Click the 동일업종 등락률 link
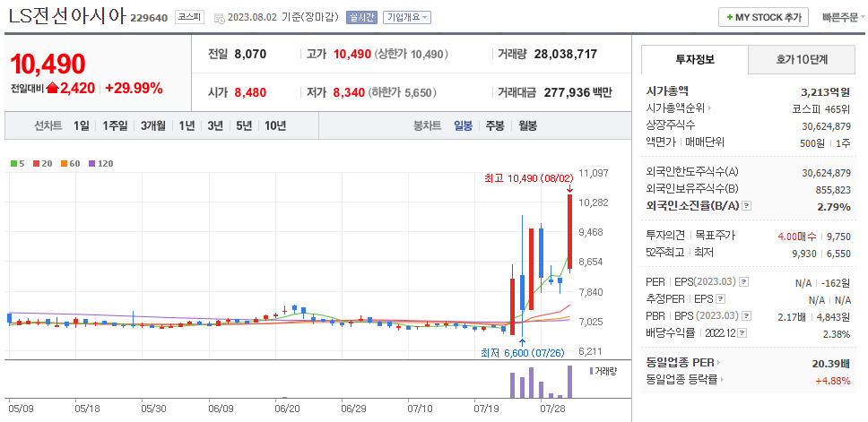Screen dimensions: 868x422 681,379
